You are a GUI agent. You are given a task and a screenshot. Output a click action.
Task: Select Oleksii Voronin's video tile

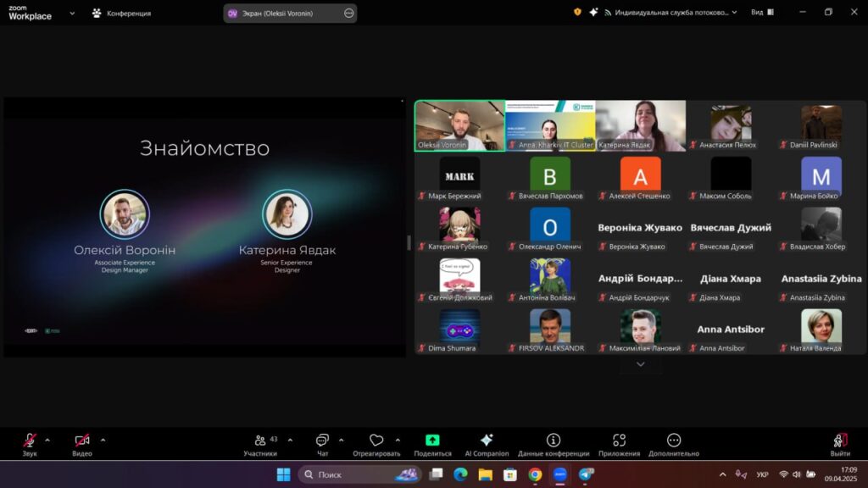[x=459, y=125]
